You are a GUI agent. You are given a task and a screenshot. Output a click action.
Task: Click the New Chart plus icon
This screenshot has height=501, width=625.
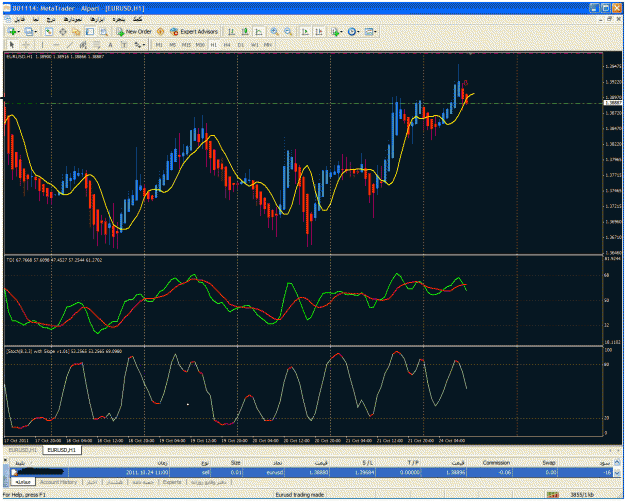click(x=12, y=31)
